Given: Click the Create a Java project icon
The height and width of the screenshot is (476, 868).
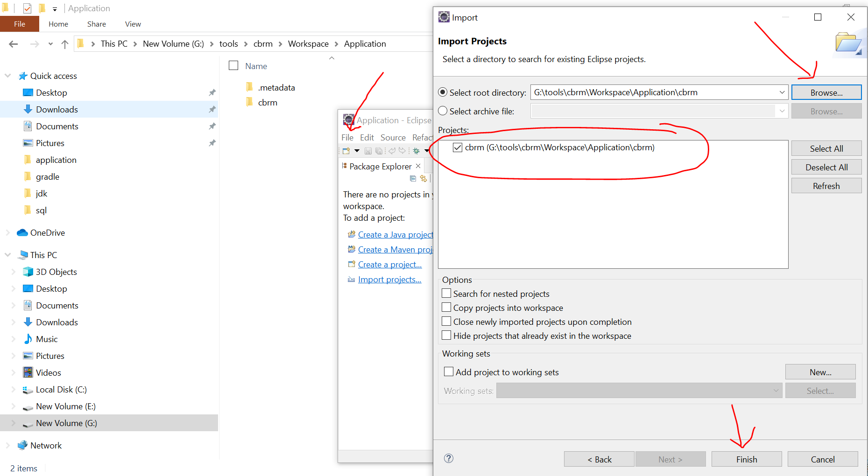Looking at the screenshot, I should point(352,234).
